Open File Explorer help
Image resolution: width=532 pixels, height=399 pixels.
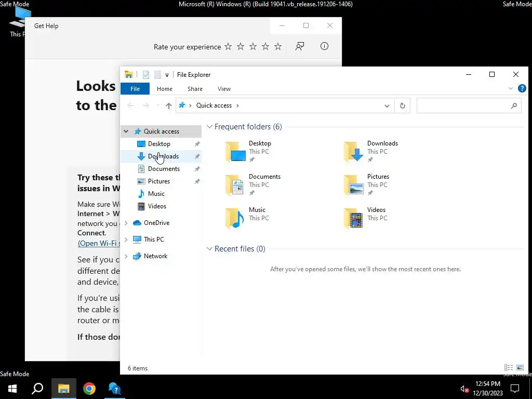point(522,88)
